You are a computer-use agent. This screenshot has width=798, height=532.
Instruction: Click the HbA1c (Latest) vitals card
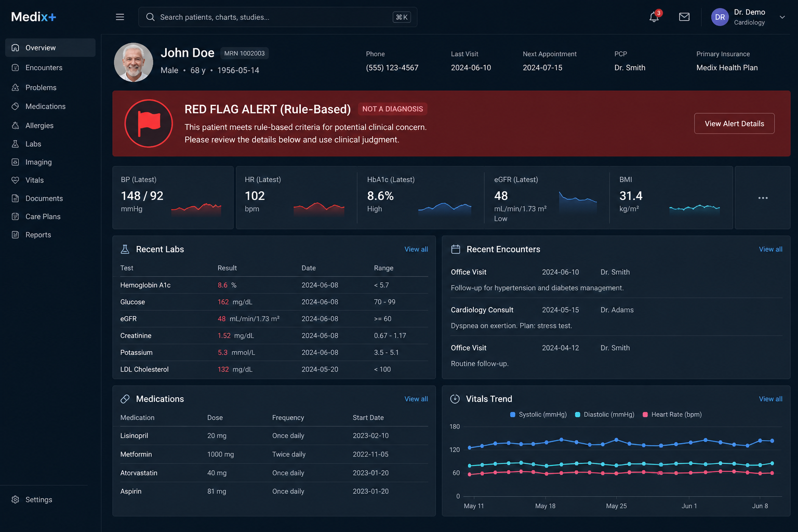tap(420, 198)
